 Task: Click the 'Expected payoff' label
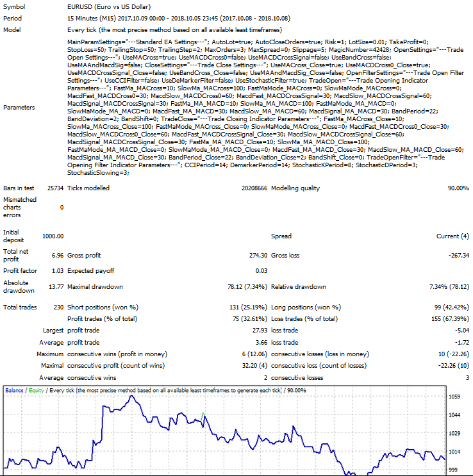90,271
